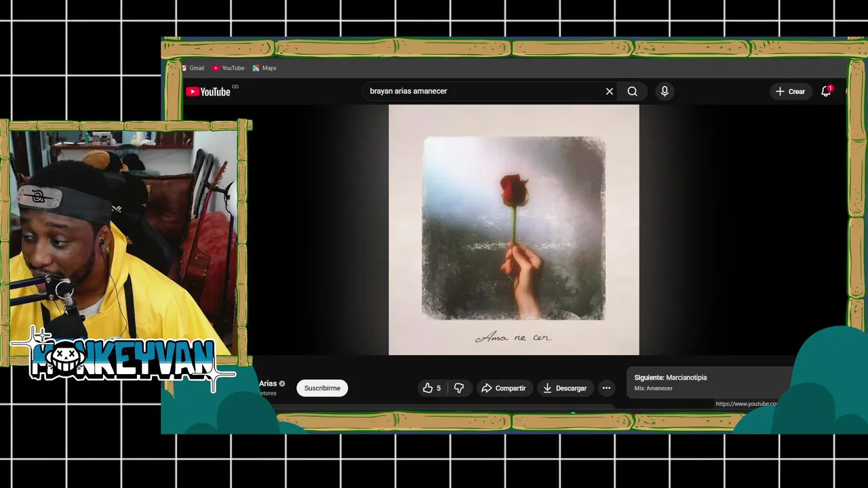The width and height of the screenshot is (868, 488).
Task: Open the YouTube home logo
Action: [208, 91]
